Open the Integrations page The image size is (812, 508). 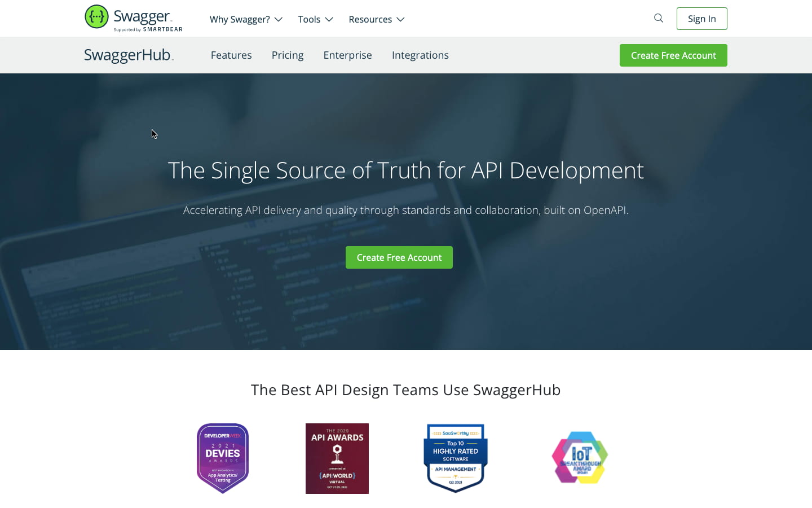point(420,55)
